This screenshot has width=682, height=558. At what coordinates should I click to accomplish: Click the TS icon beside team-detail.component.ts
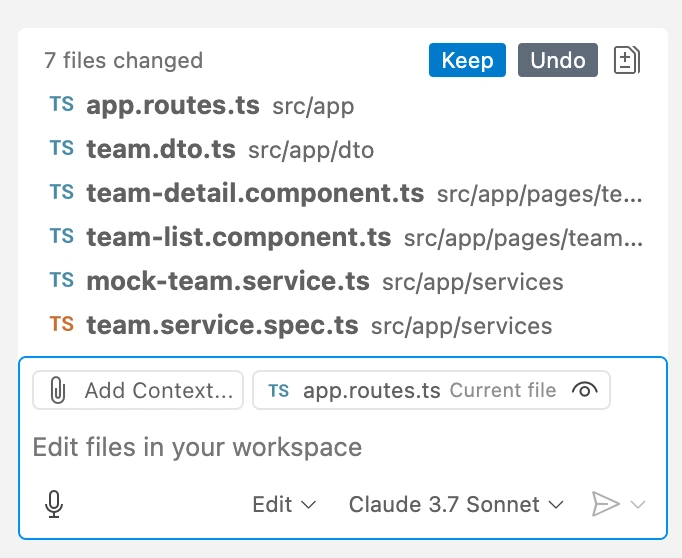pyautogui.click(x=62, y=192)
